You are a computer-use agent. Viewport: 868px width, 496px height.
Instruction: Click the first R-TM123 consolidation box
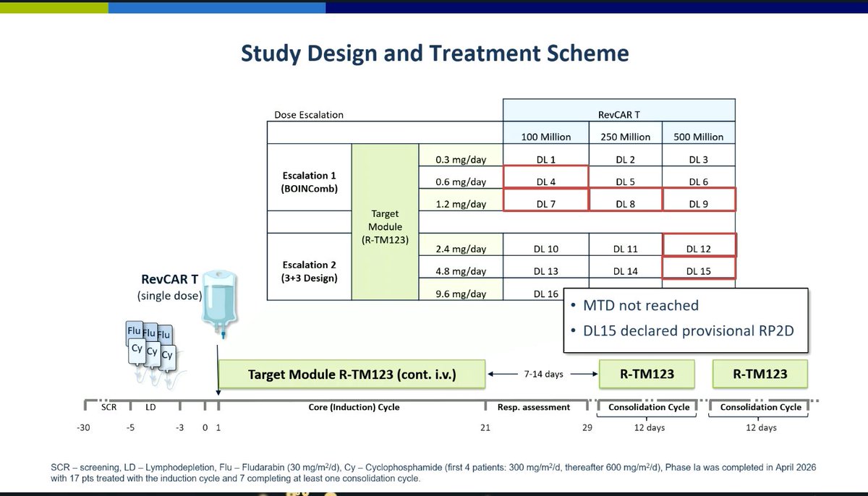click(x=647, y=375)
